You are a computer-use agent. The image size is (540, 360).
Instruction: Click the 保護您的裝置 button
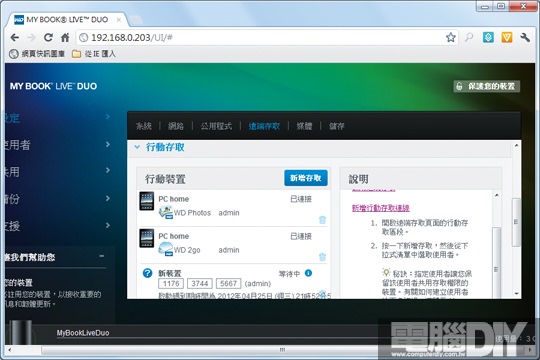(486, 86)
